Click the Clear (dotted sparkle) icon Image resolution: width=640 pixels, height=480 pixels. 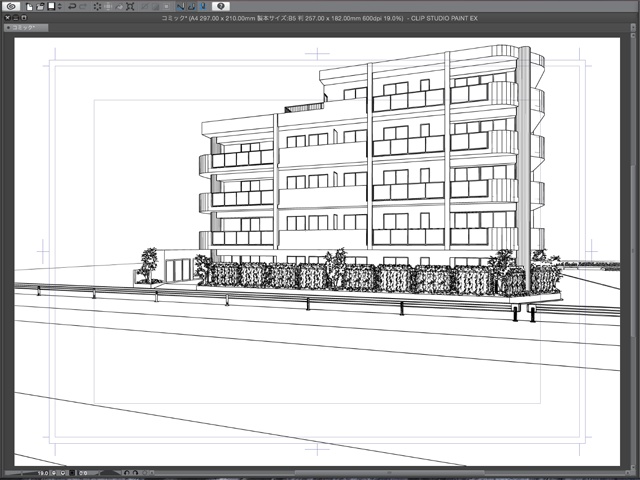click(98, 7)
